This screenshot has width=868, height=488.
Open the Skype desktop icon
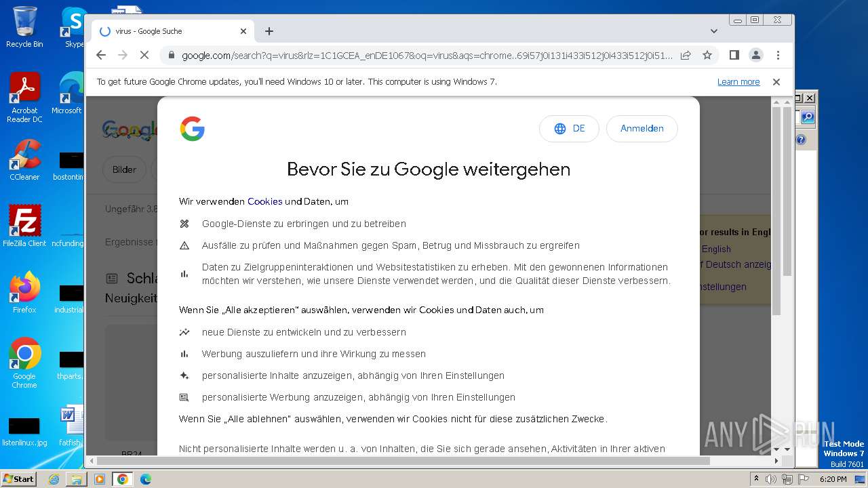tap(73, 27)
